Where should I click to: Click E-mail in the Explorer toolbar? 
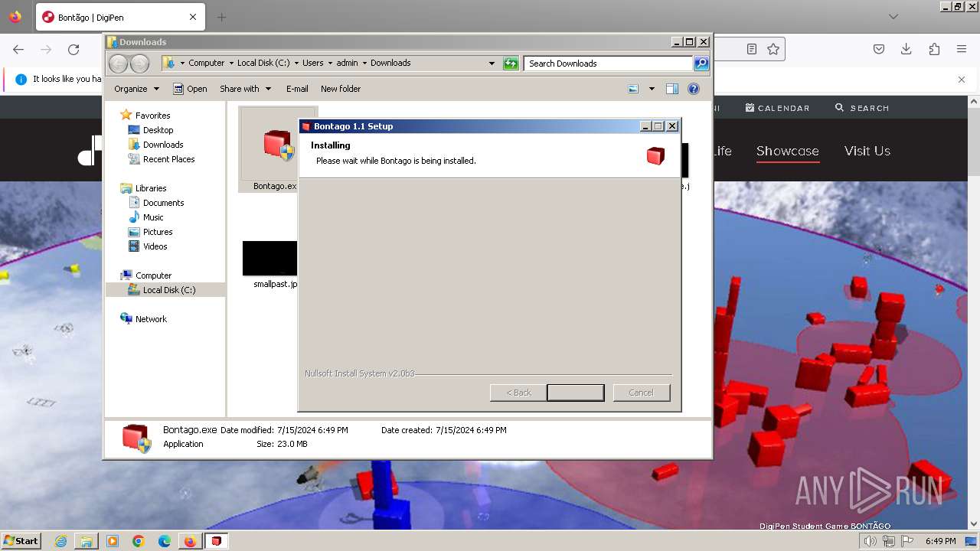[x=297, y=89]
